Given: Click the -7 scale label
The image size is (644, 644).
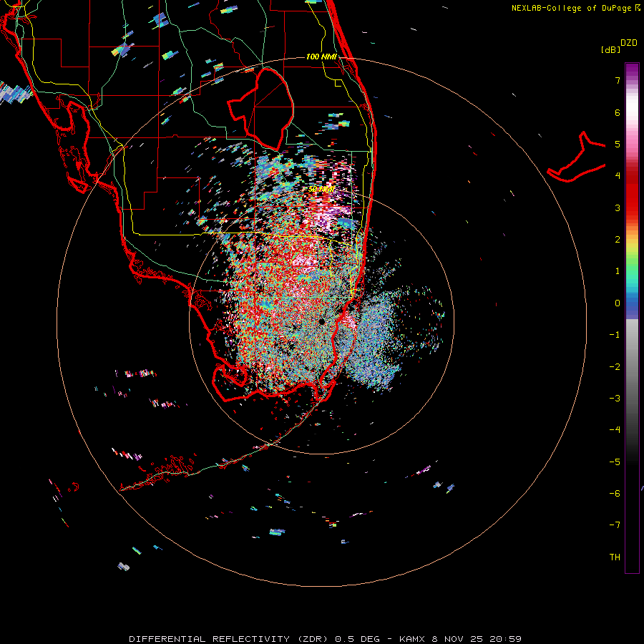Looking at the screenshot, I should point(615,525).
